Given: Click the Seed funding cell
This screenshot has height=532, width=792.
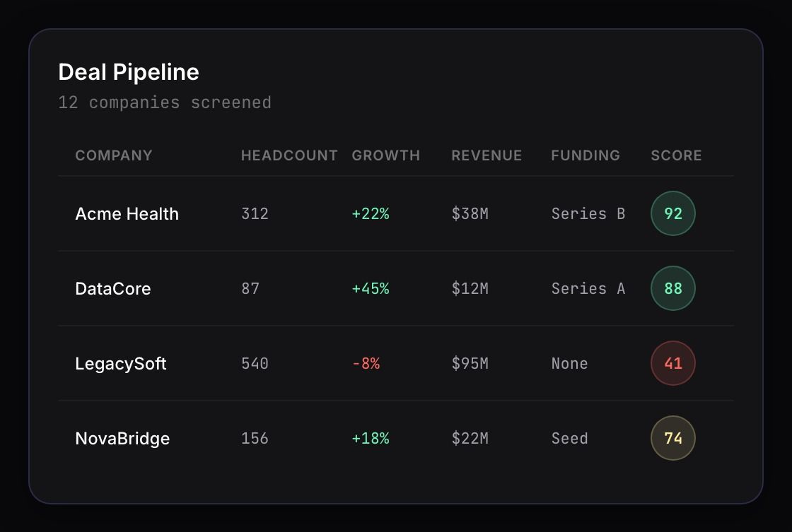Looking at the screenshot, I should point(569,438).
